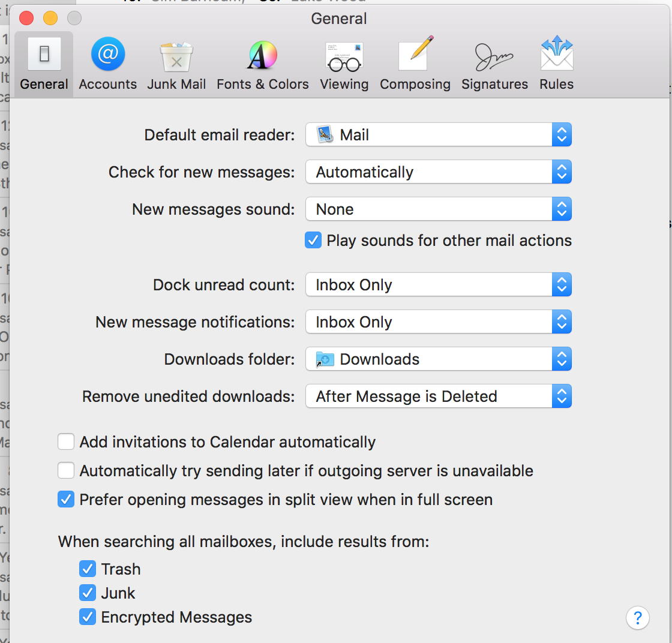Image resolution: width=672 pixels, height=643 pixels.
Task: Open Composing pencil icon
Action: click(x=415, y=53)
